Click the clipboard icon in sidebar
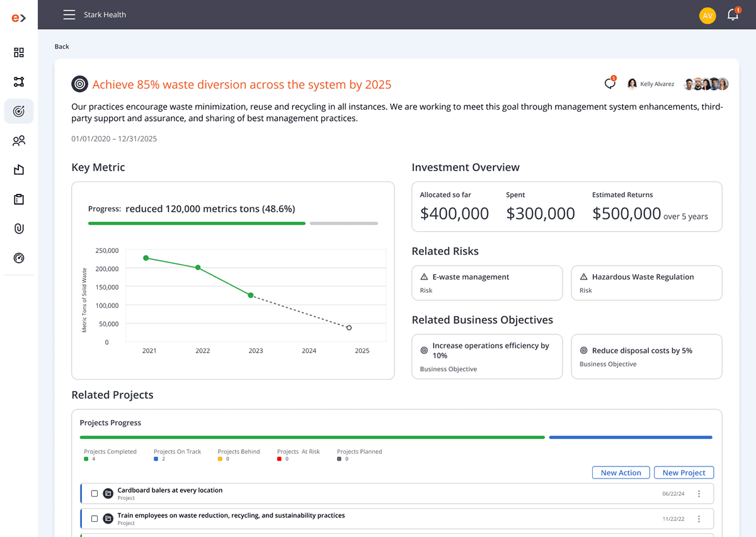 (x=19, y=200)
